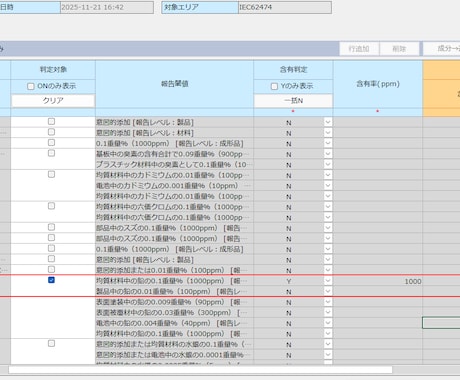460x380 pixels.
Task: Click the クリア button under 判定対象
Action: (x=53, y=101)
